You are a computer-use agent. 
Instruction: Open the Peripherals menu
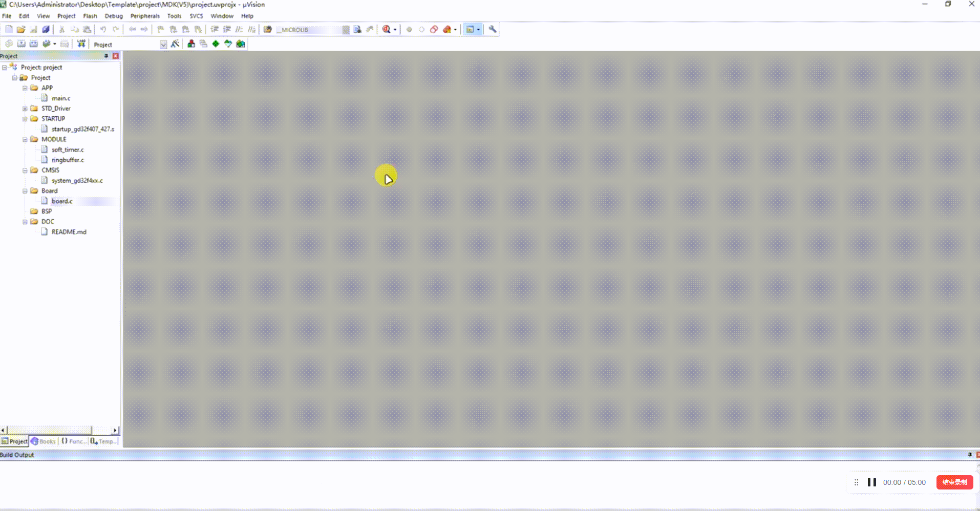click(145, 16)
